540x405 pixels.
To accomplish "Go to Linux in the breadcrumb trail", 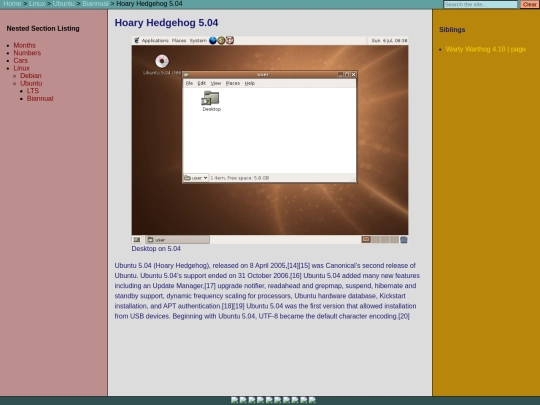I will tap(37, 4).
